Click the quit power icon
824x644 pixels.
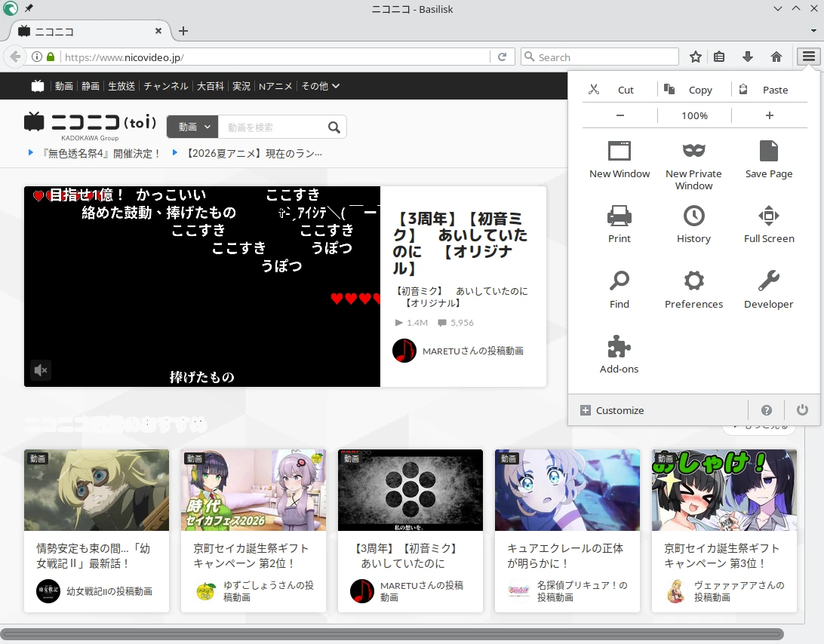point(802,409)
